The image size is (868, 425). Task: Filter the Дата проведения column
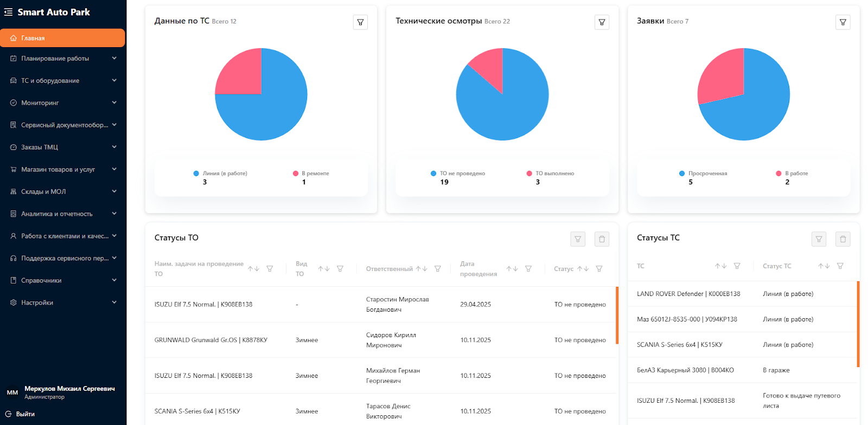528,269
